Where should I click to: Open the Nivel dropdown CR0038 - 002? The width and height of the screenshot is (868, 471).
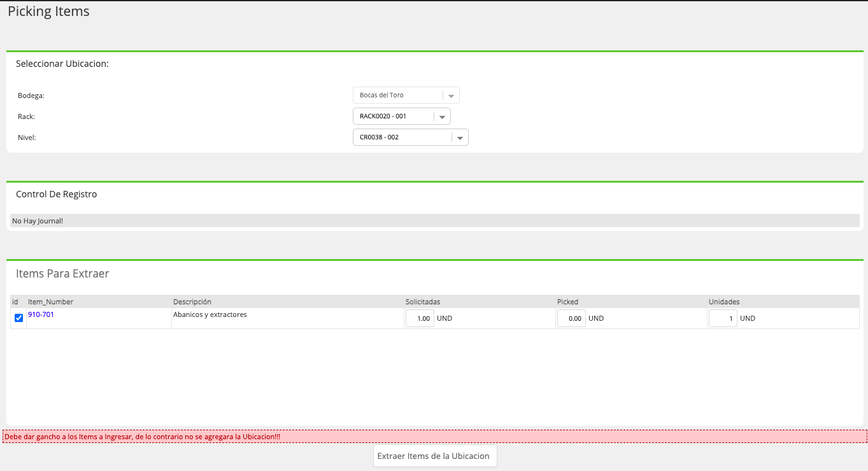coord(410,137)
